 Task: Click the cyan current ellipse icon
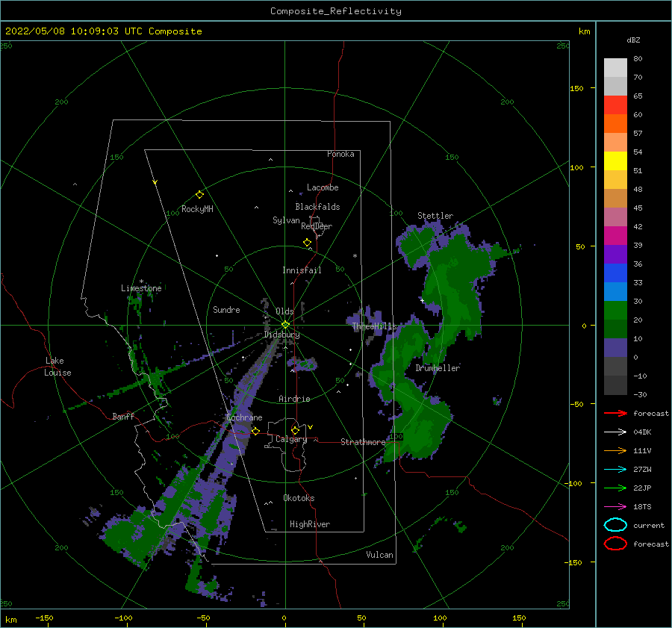point(615,525)
